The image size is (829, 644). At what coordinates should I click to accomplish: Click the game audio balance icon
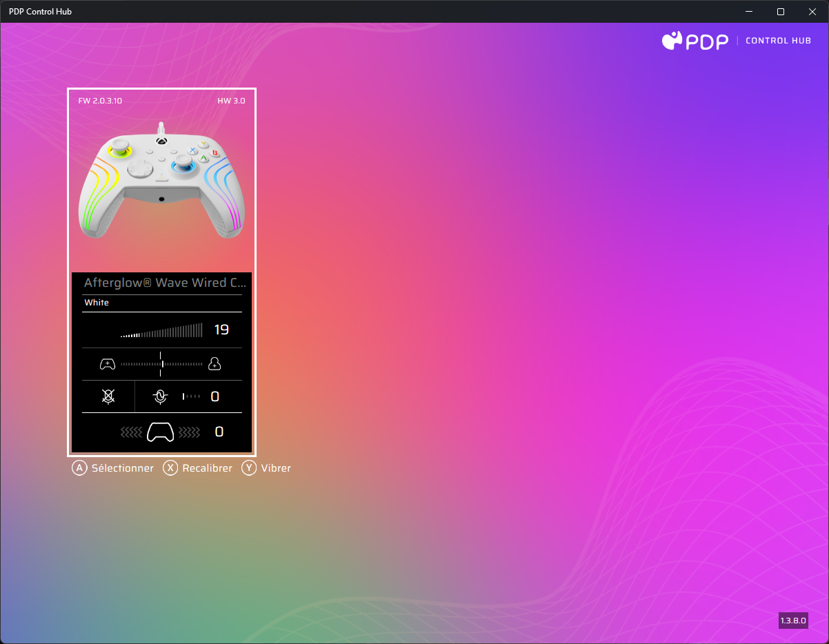[108, 364]
